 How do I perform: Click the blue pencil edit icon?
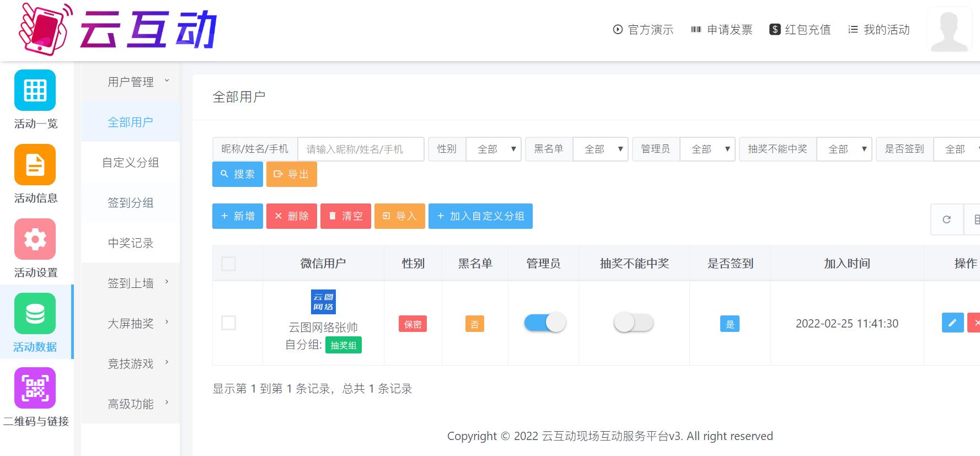[x=952, y=323]
